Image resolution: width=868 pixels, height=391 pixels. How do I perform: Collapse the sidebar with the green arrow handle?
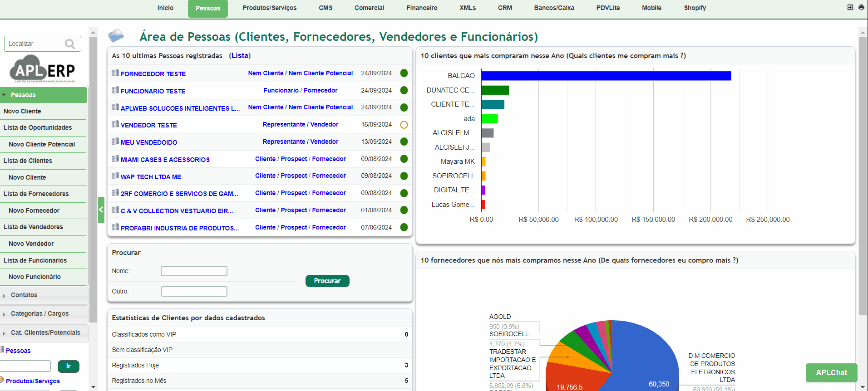coord(101,210)
